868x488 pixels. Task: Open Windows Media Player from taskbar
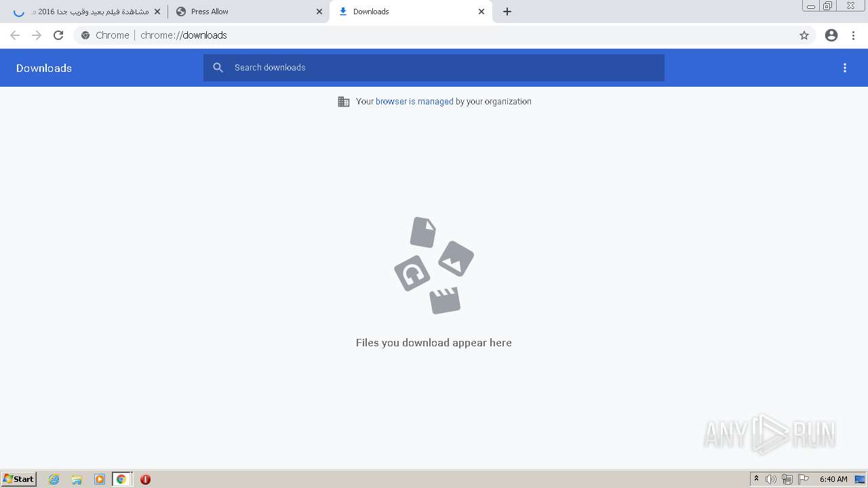(x=99, y=479)
